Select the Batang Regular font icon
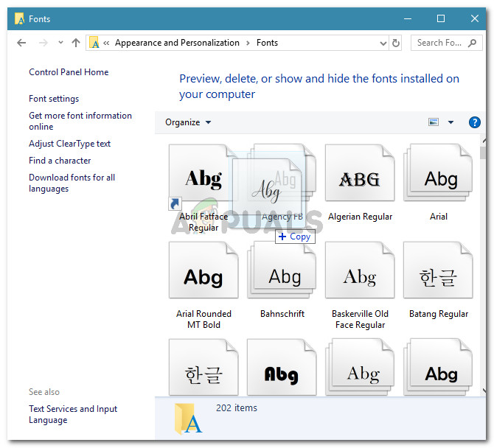Screen dimensions: 494x448 pyautogui.click(x=438, y=270)
